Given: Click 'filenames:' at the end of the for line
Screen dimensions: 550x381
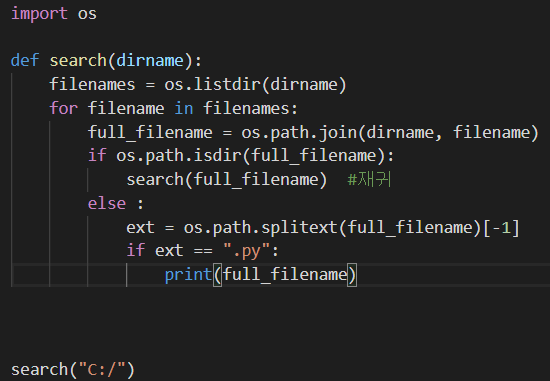Looking at the screenshot, I should (x=250, y=108).
